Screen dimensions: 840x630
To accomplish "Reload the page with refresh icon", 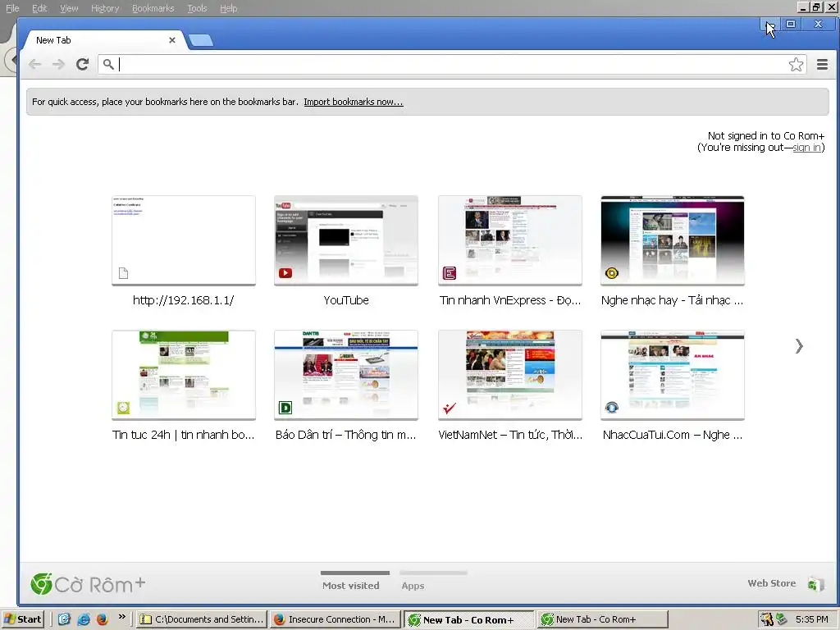I will 82,65.
